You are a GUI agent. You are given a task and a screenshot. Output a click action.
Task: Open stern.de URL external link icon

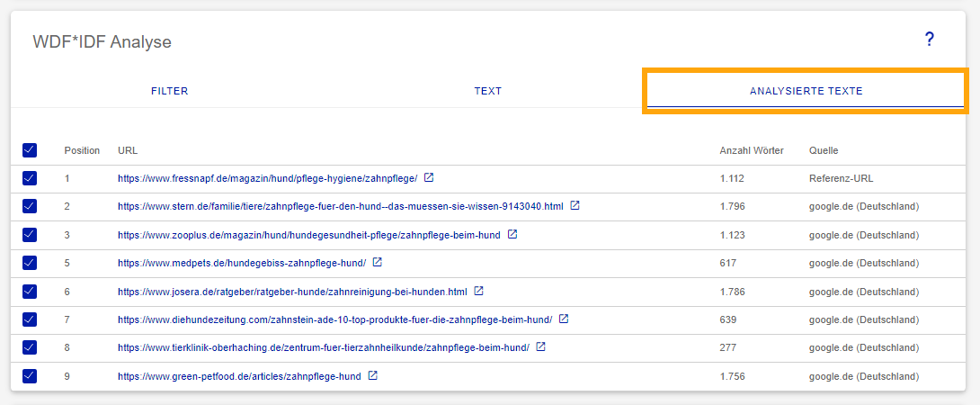pos(575,205)
